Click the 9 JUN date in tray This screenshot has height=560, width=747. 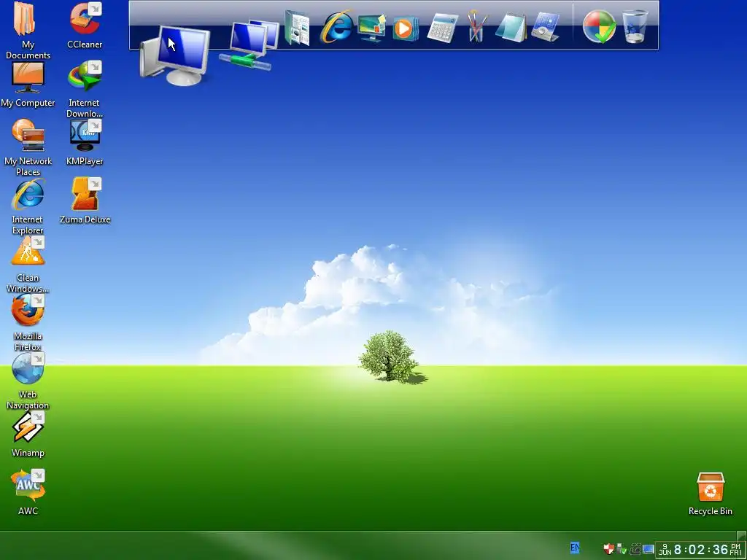pyautogui.click(x=665, y=550)
